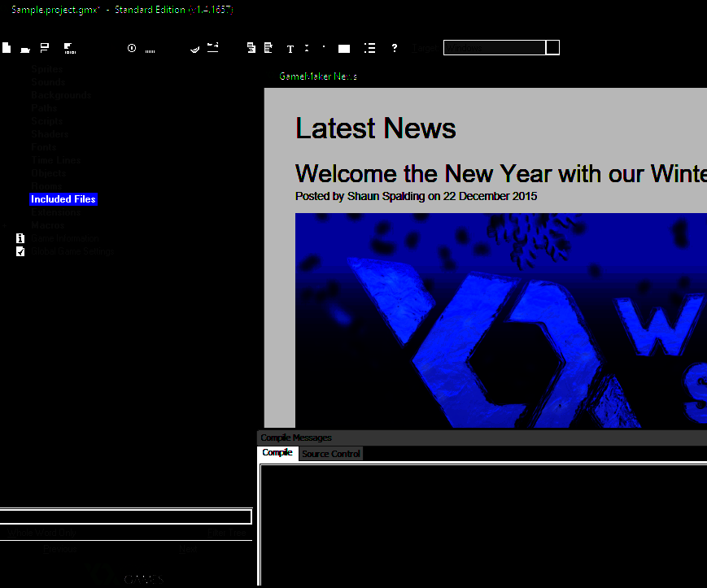Click the Create font T icon
The image size is (707, 588).
pos(290,49)
